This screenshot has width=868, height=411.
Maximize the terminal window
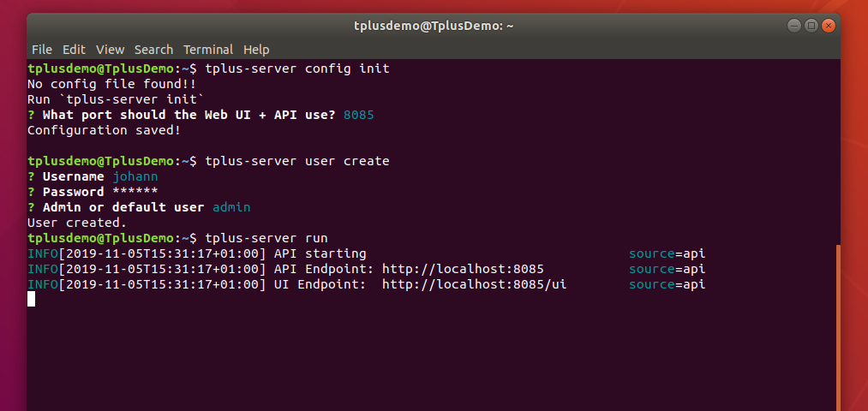pyautogui.click(x=811, y=26)
